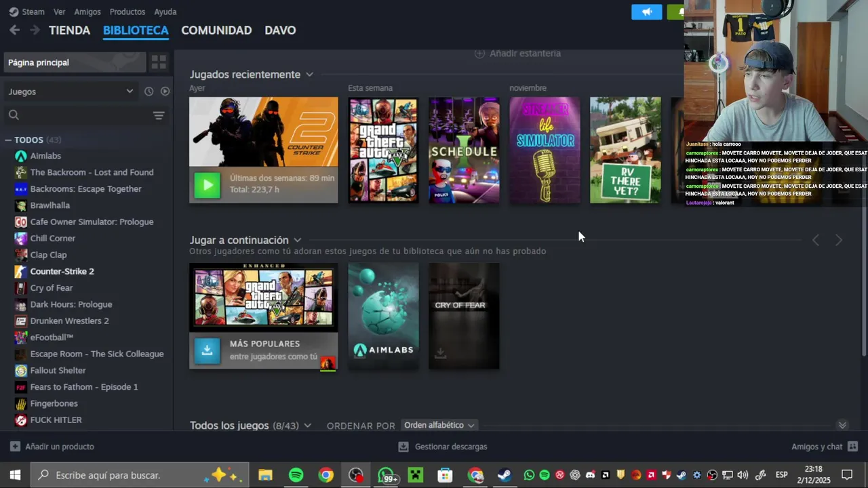Image resolution: width=868 pixels, height=488 pixels.
Task: Show previous shelf items arrow
Action: point(816,241)
